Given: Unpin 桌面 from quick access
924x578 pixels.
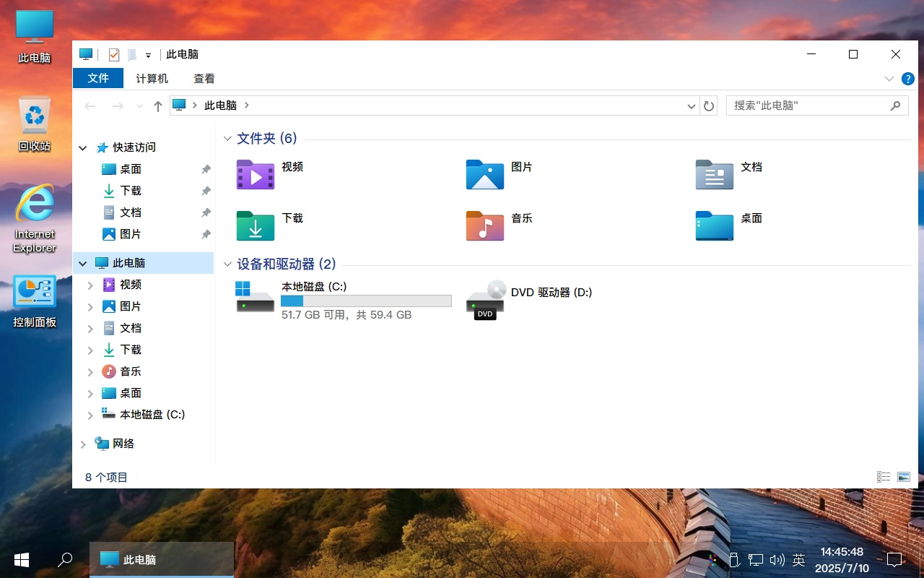Looking at the screenshot, I should click(x=206, y=168).
